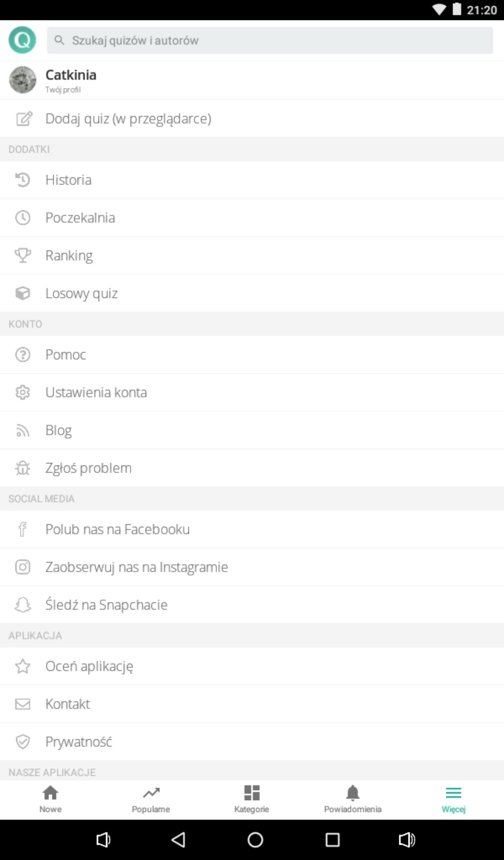
Task: Click the quiz and author search field
Action: point(270,40)
